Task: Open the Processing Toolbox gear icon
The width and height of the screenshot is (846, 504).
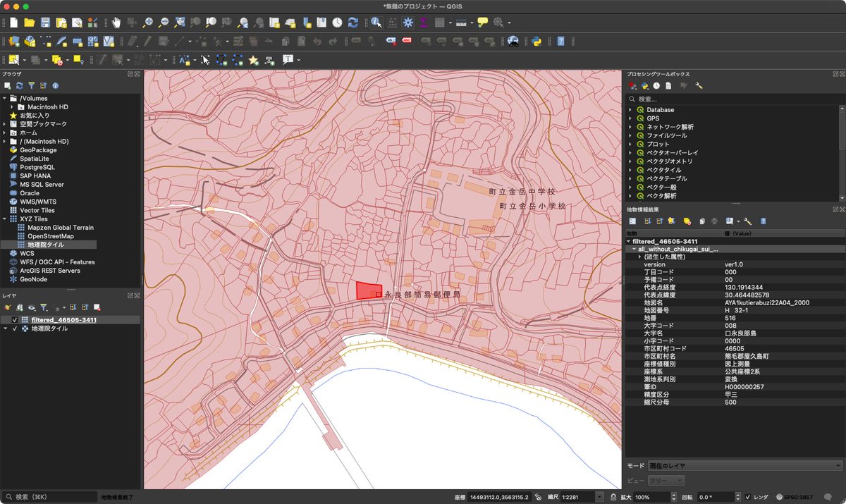Action: tap(407, 23)
